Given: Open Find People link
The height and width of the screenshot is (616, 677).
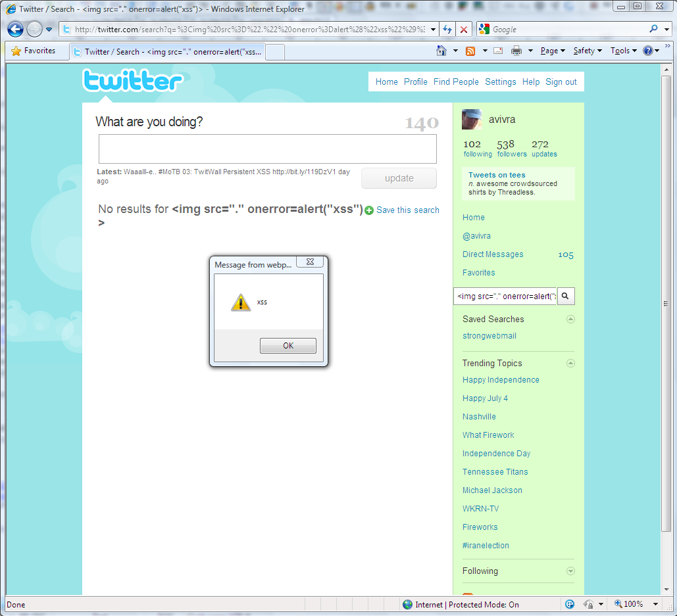Looking at the screenshot, I should [456, 82].
